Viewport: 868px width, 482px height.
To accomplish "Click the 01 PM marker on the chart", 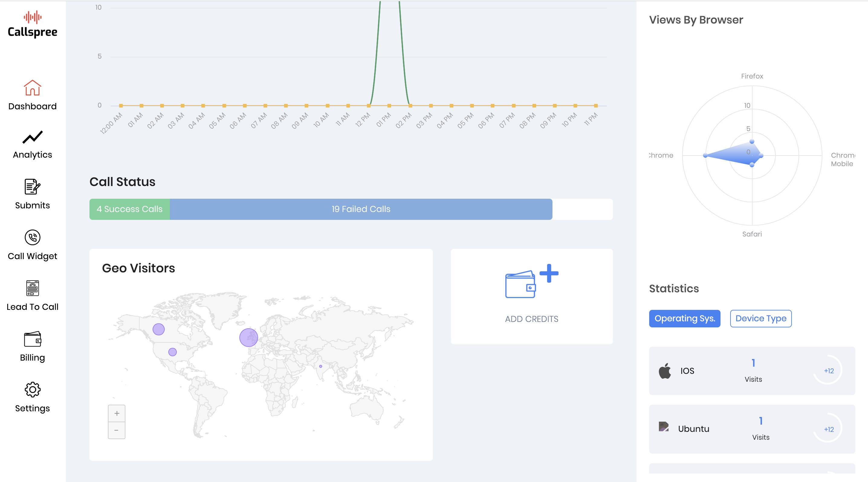I will click(389, 106).
